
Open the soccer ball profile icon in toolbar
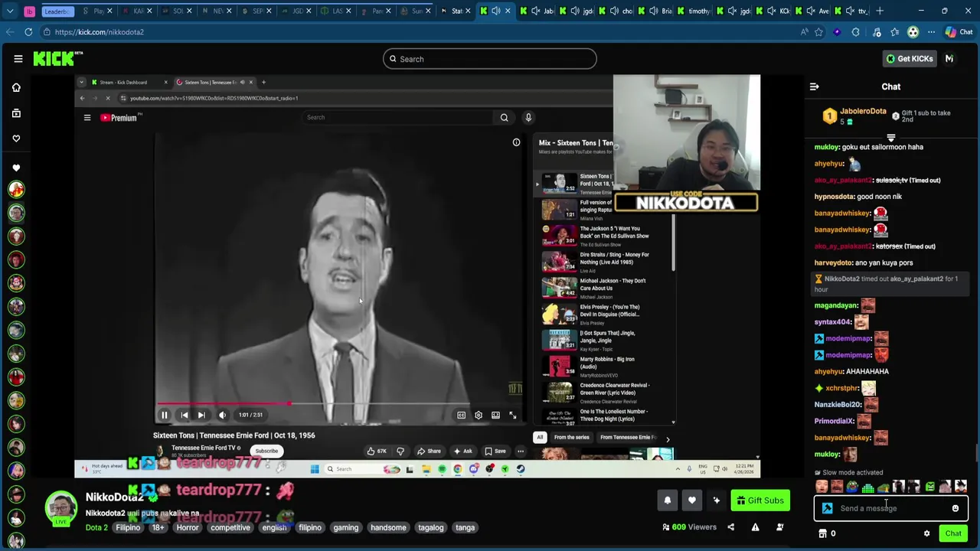913,32
